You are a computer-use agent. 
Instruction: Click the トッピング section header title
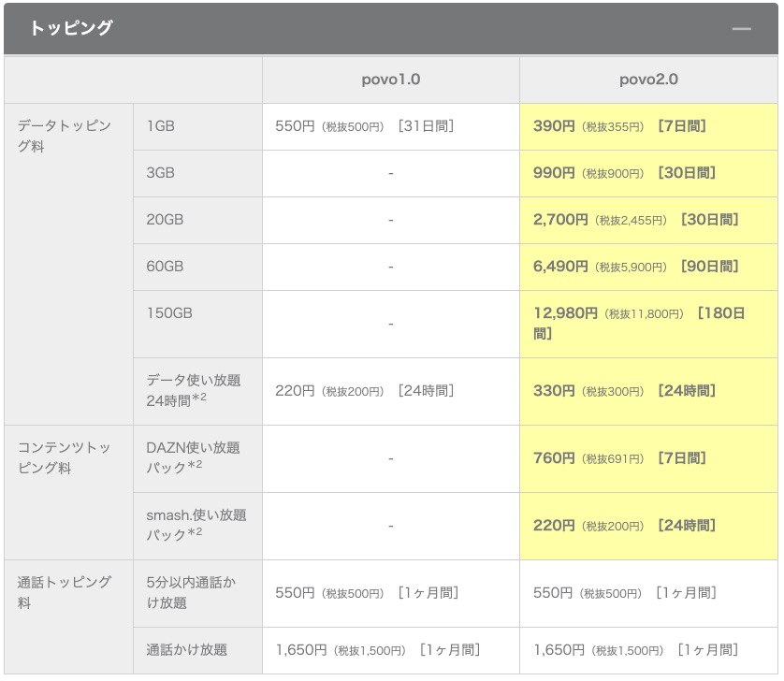tap(71, 29)
